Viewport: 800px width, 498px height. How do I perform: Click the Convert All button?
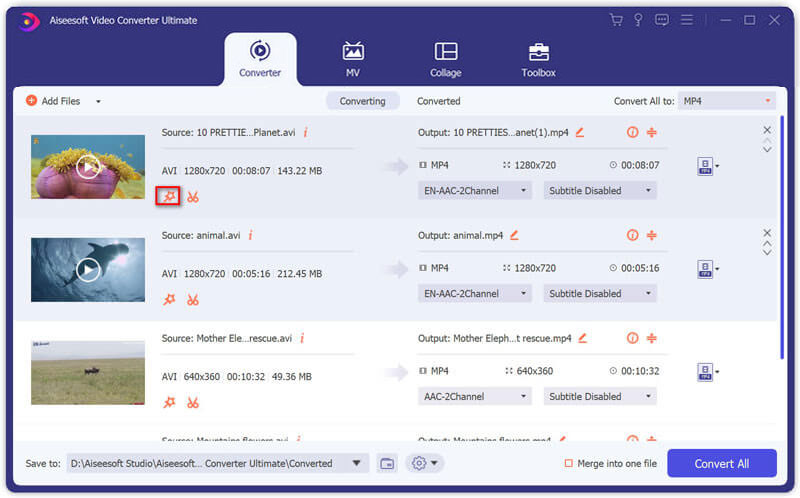[x=721, y=463]
